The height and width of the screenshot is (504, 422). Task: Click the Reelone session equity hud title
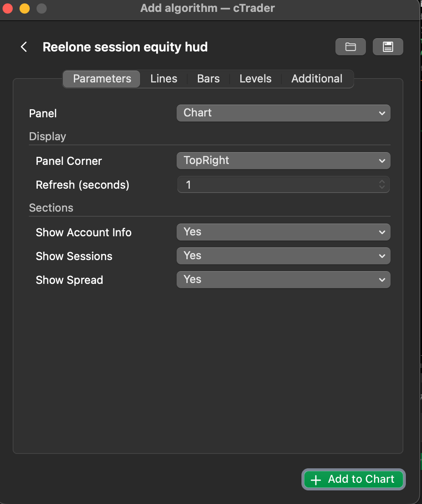[x=125, y=47]
